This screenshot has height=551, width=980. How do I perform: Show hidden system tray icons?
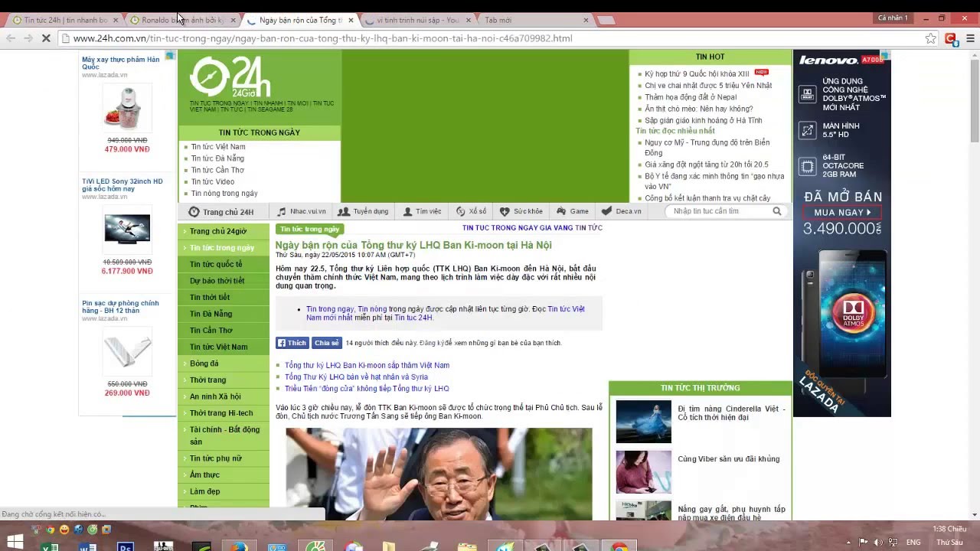click(851, 543)
